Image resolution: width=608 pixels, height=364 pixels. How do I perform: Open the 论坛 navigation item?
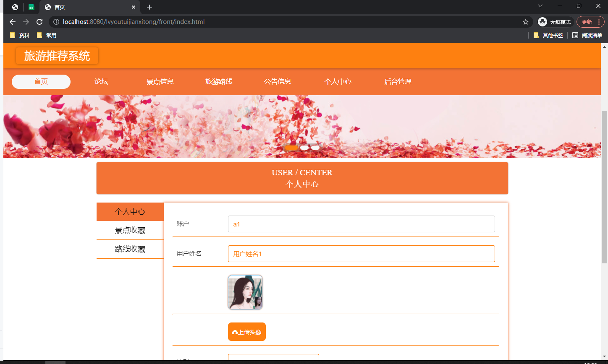pos(101,82)
